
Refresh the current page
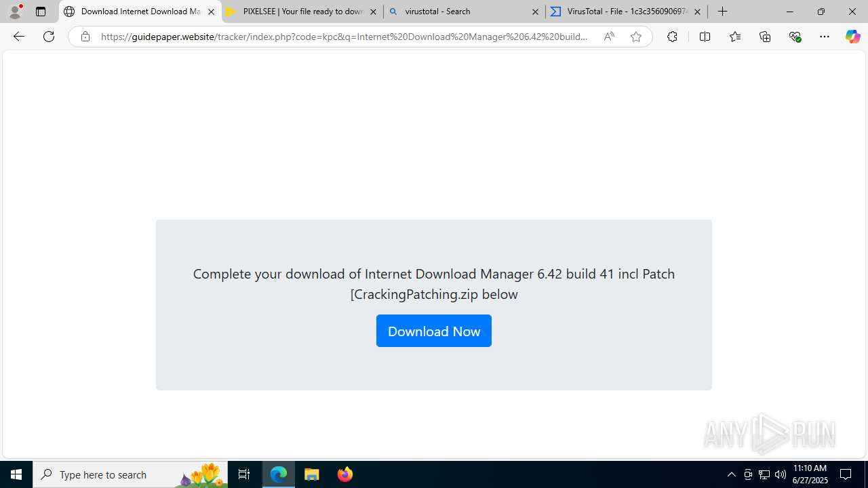click(x=49, y=37)
